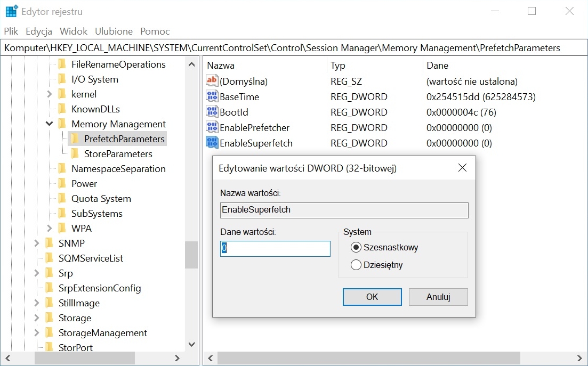Collapse the Memory Management tree node
This screenshot has width=588, height=366.
(x=50, y=124)
